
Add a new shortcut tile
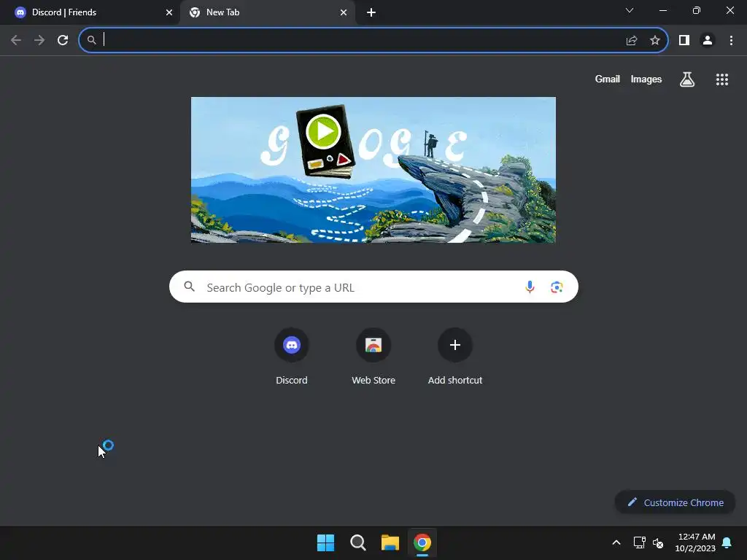455,356
